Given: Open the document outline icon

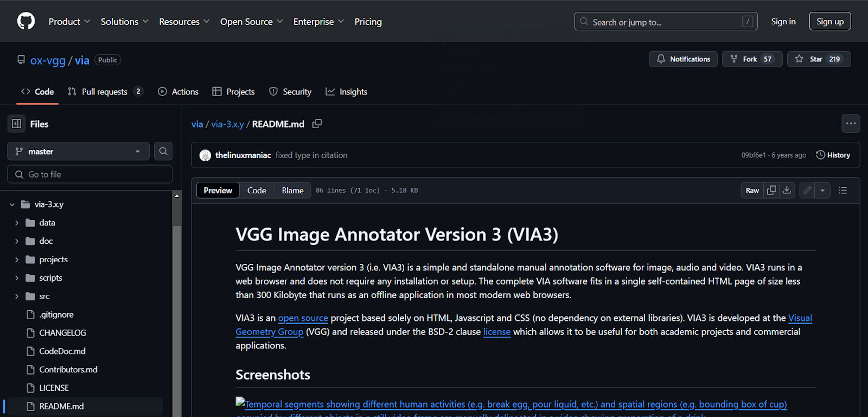Looking at the screenshot, I should 843,190.
